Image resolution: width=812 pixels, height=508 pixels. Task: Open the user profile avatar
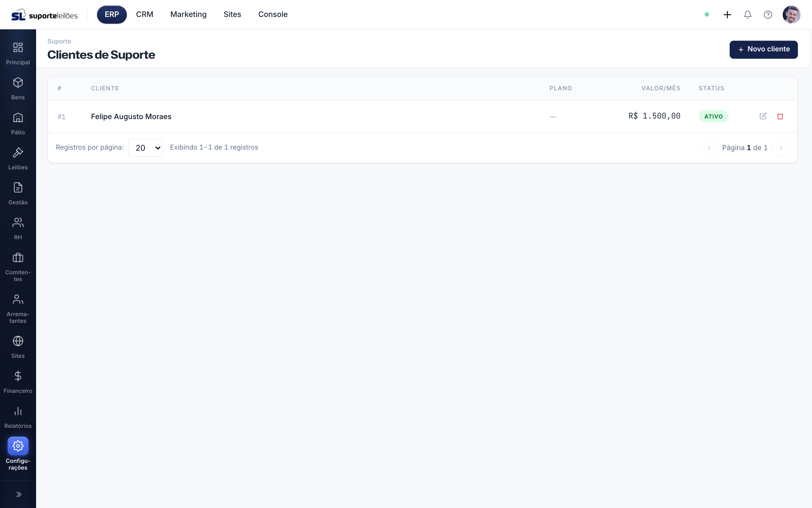(791, 14)
